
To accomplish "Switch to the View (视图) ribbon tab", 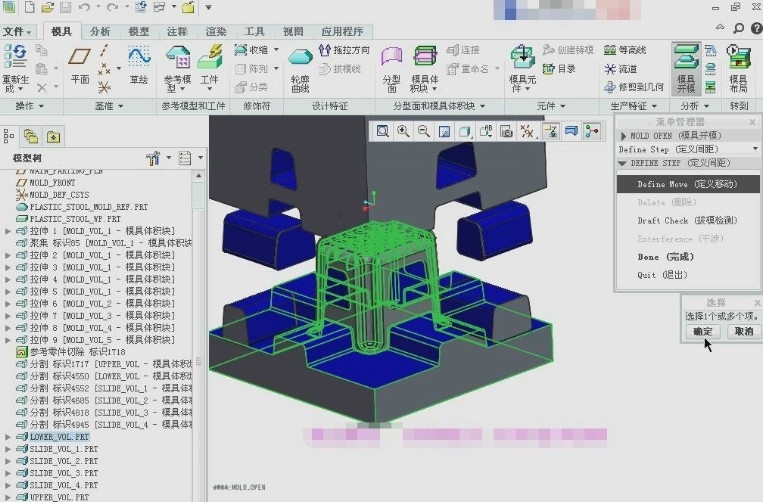I will click(x=293, y=32).
